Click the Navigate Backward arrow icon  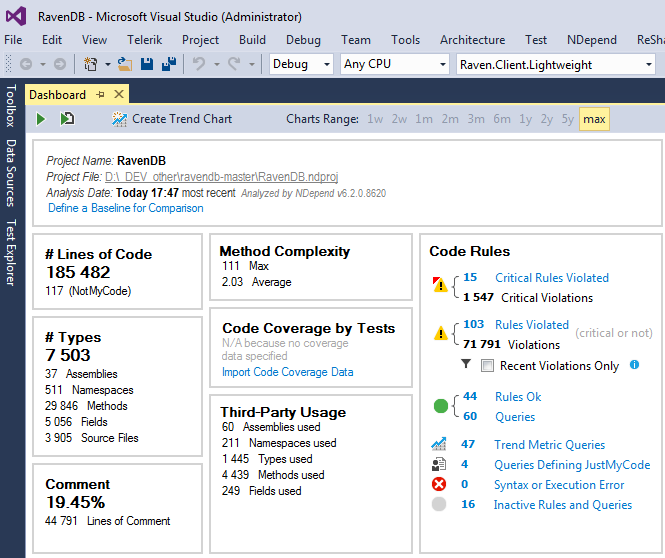pyautogui.click(x=26, y=64)
